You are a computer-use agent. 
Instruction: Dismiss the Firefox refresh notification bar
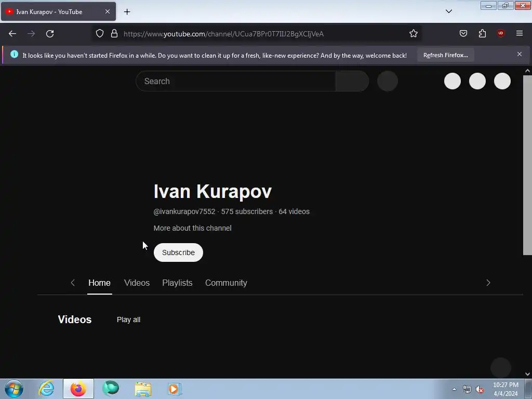(520, 54)
